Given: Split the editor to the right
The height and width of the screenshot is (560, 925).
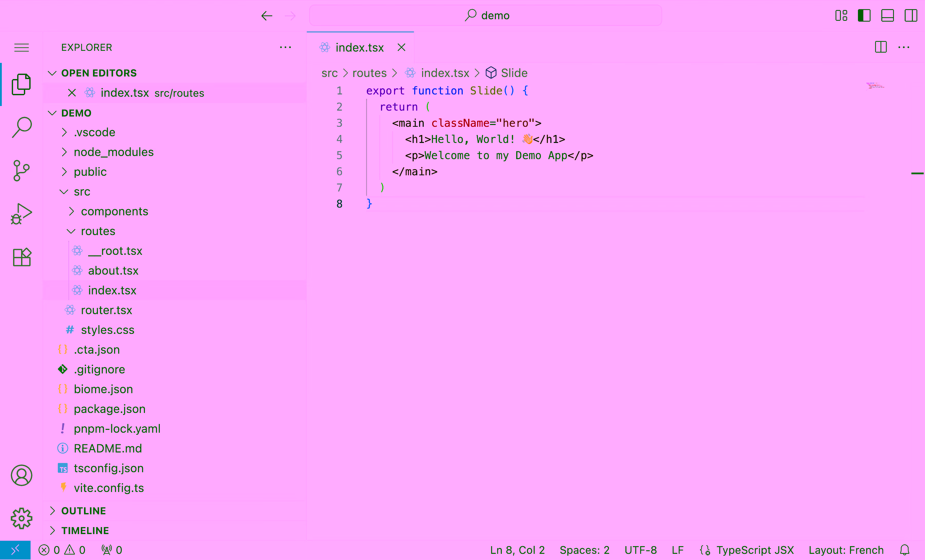Looking at the screenshot, I should 880,47.
